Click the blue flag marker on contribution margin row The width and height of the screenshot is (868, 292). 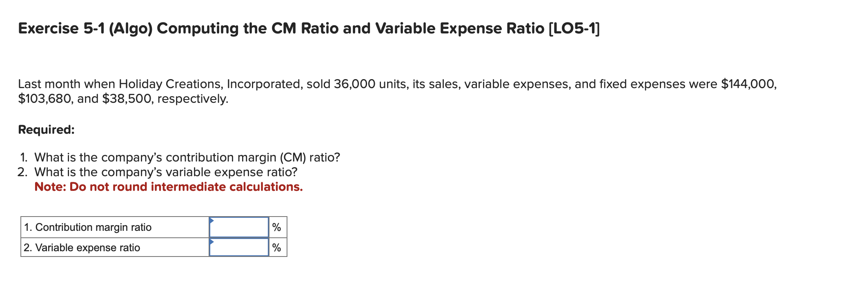click(x=212, y=221)
